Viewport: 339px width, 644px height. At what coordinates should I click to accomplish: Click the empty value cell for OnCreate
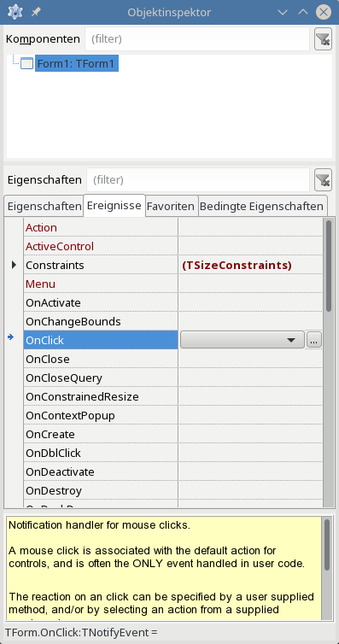pos(250,435)
